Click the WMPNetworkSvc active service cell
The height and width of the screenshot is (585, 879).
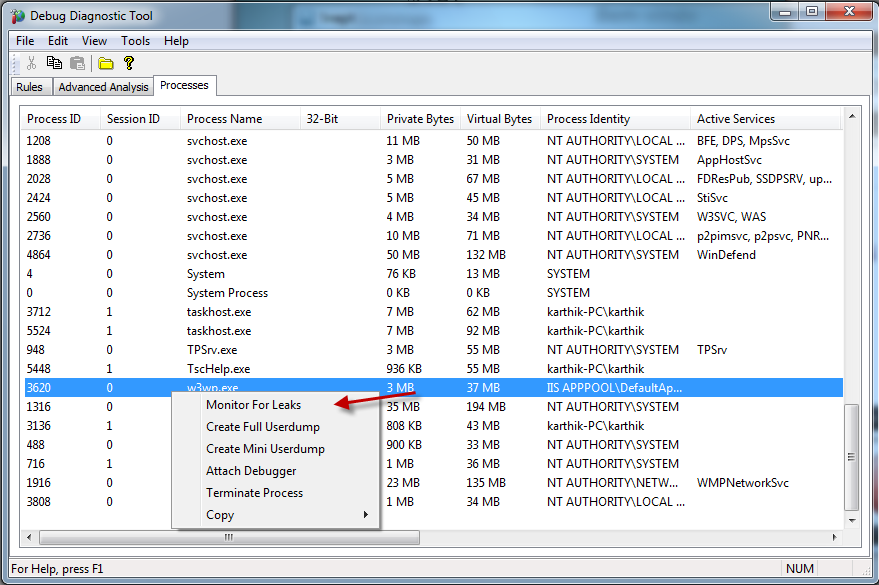pyautogui.click(x=743, y=483)
